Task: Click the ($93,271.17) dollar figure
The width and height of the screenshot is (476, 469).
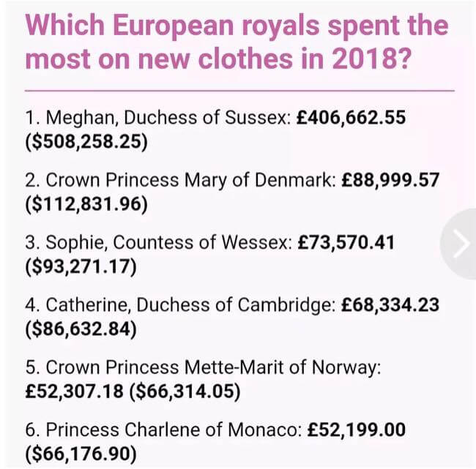Action: [x=81, y=266]
